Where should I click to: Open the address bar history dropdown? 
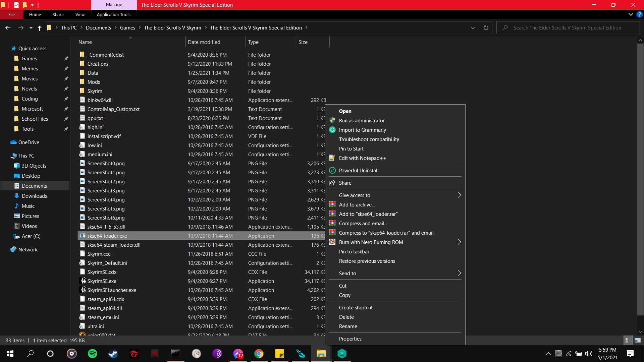click(473, 28)
